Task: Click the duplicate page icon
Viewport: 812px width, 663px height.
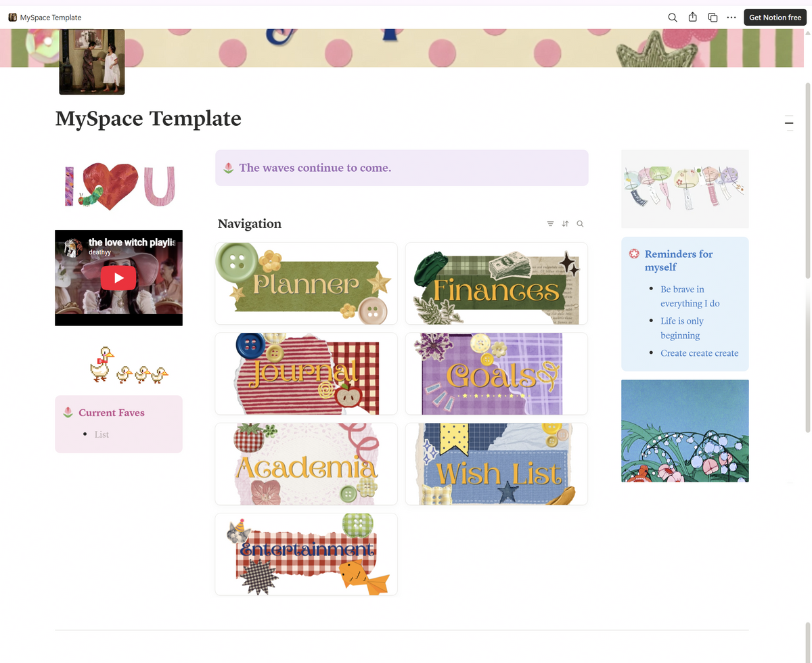Action: coord(713,18)
